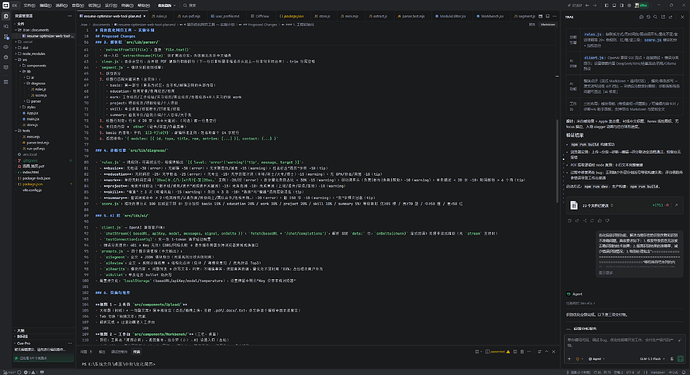Click the Trae logo at top-left corner

click(6, 5)
